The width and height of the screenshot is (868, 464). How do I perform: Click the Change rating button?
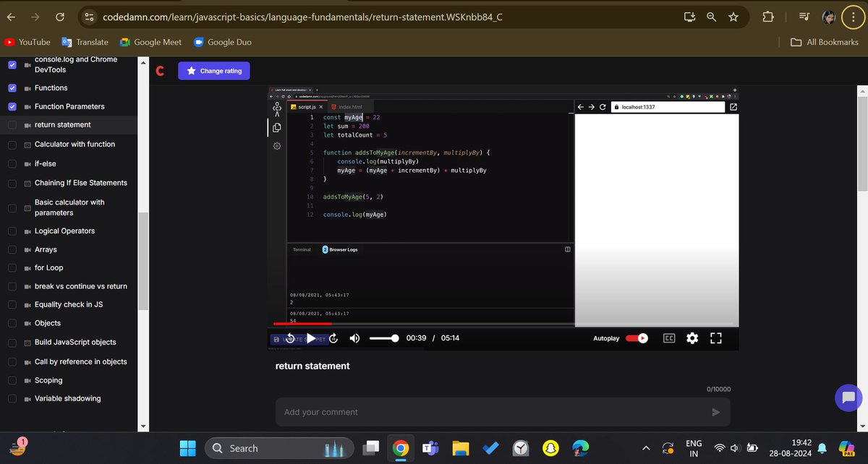click(214, 71)
